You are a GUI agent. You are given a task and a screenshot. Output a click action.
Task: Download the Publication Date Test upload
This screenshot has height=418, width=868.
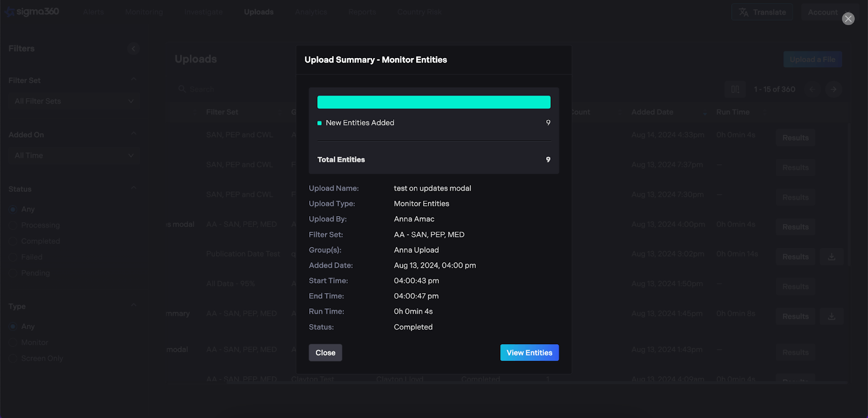tap(831, 257)
